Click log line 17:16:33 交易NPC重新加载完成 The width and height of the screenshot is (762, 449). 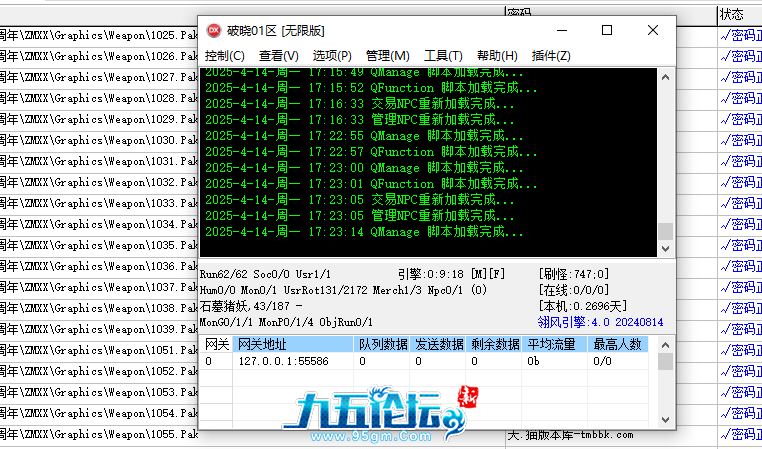tap(359, 104)
